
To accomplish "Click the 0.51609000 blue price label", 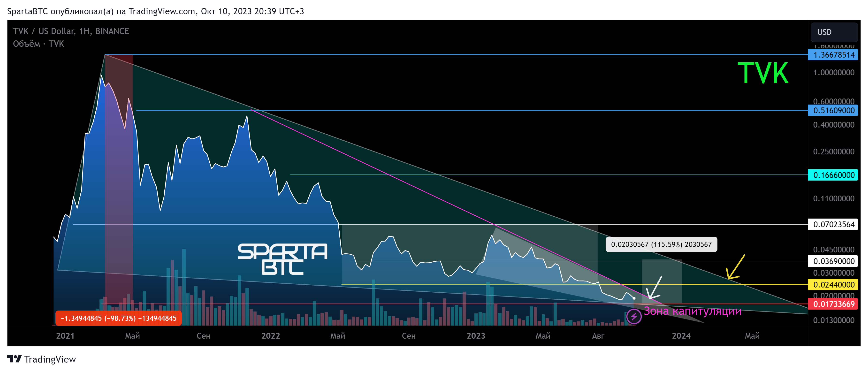I will tap(833, 110).
